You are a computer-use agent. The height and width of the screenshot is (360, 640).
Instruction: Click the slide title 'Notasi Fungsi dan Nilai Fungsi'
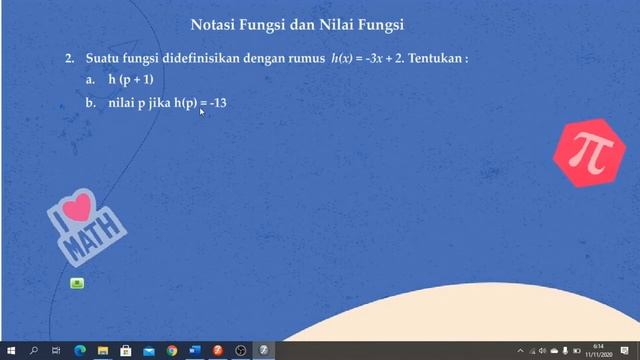[297, 25]
